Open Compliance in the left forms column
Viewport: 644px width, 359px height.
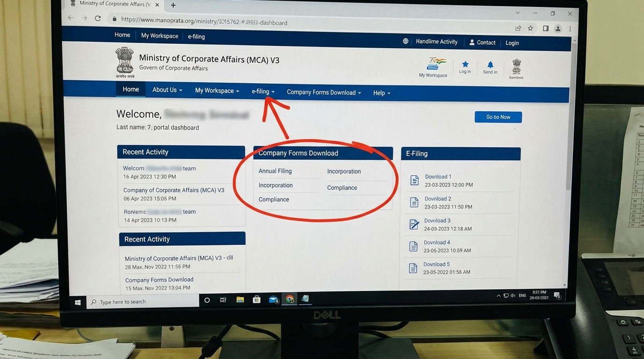point(274,199)
